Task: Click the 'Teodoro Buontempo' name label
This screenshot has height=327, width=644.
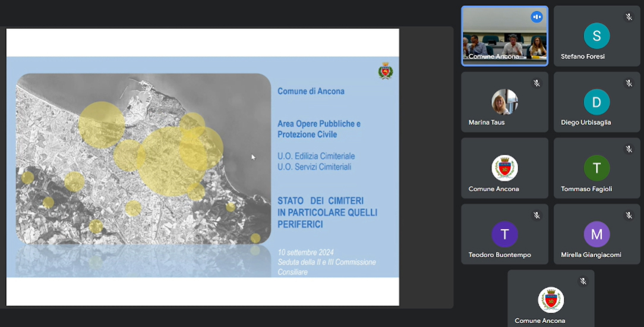Action: (500, 255)
